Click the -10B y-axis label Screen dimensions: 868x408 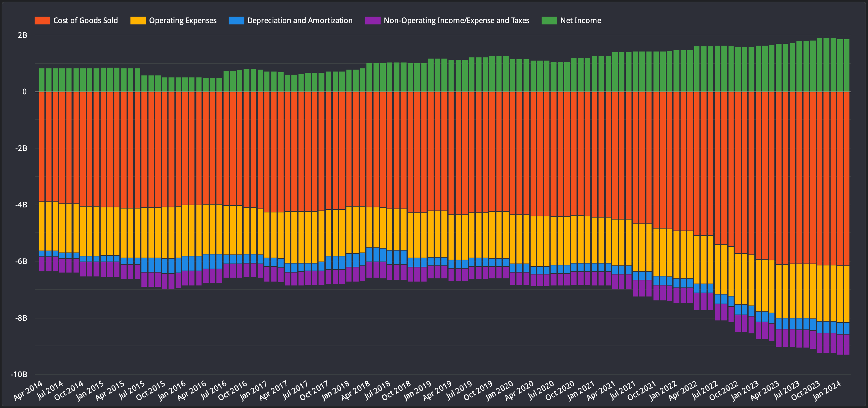click(x=19, y=374)
